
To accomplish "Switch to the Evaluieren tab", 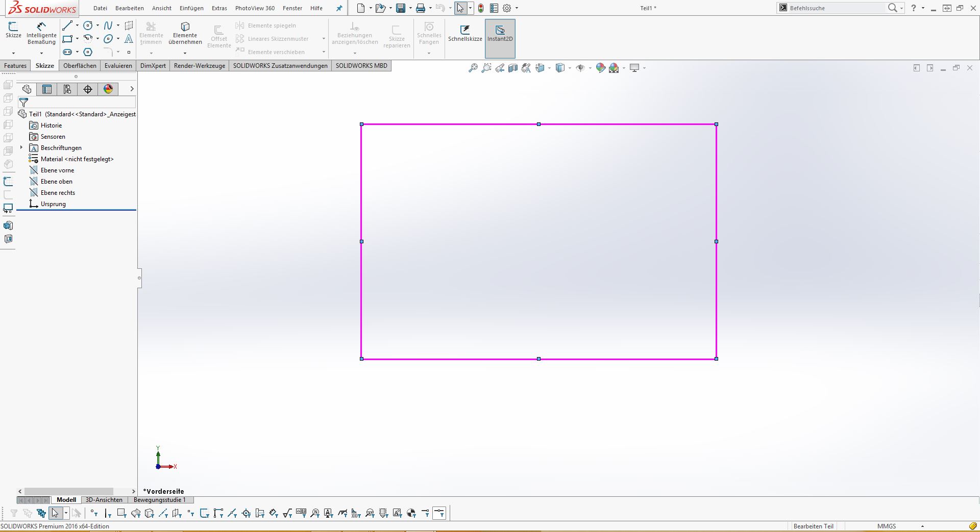I will tap(118, 66).
